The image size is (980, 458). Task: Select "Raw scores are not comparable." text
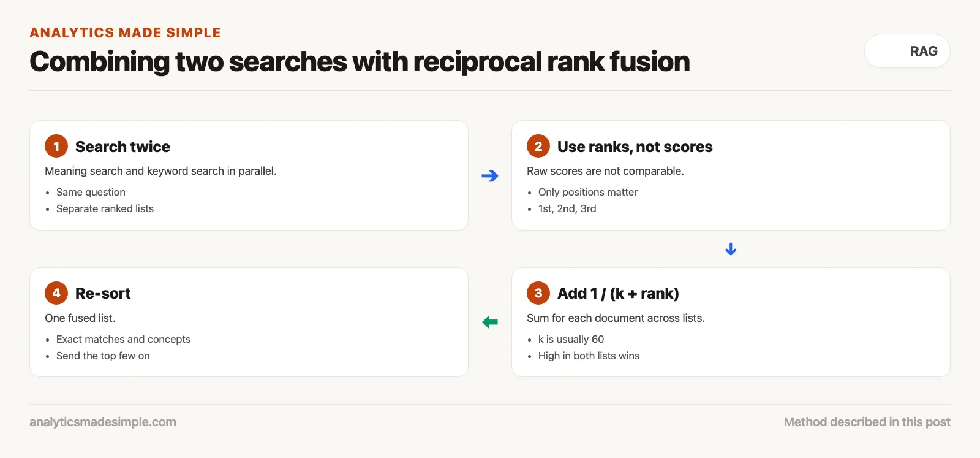pyautogui.click(x=605, y=171)
